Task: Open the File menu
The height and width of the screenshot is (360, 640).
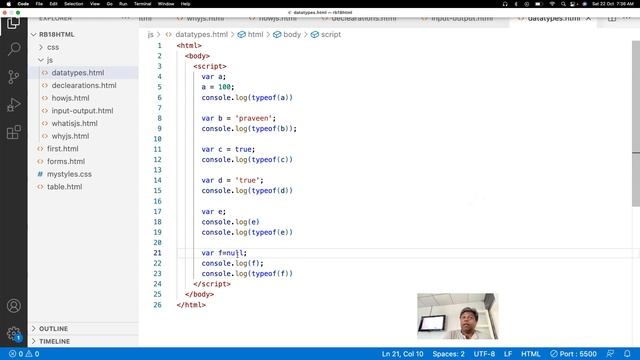Action: point(39,4)
